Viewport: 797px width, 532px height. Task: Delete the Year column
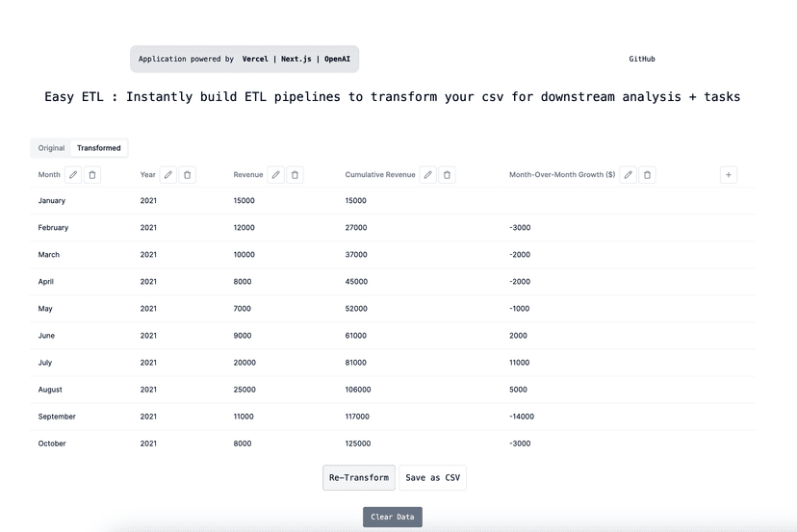coord(187,175)
